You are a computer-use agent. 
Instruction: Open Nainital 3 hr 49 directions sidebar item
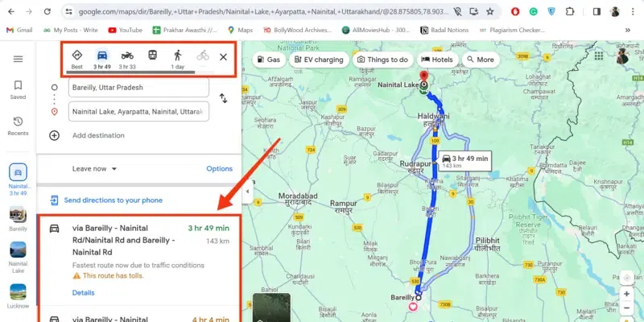pos(18,180)
